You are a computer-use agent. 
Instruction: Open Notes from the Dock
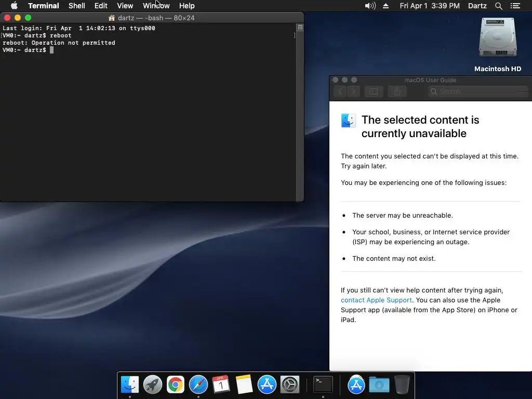coord(244,384)
